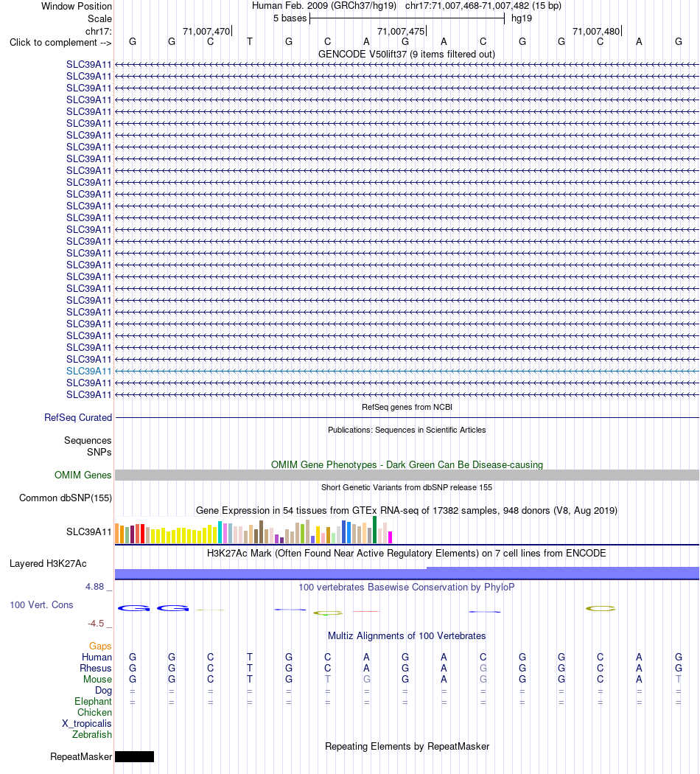
Task: Select the Rhesus alignment row label
Action: [x=96, y=669]
